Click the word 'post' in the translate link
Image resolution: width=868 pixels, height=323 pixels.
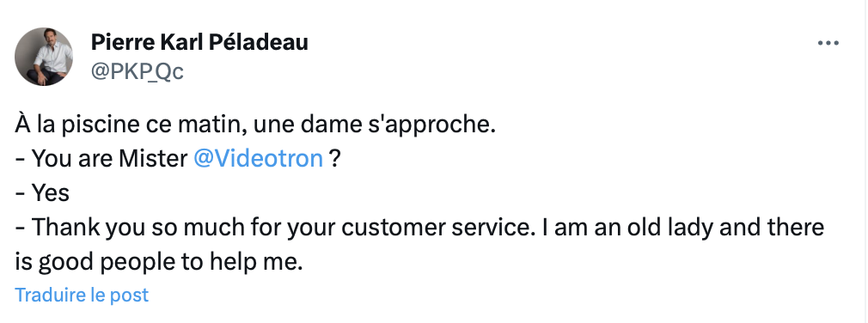tap(129, 296)
